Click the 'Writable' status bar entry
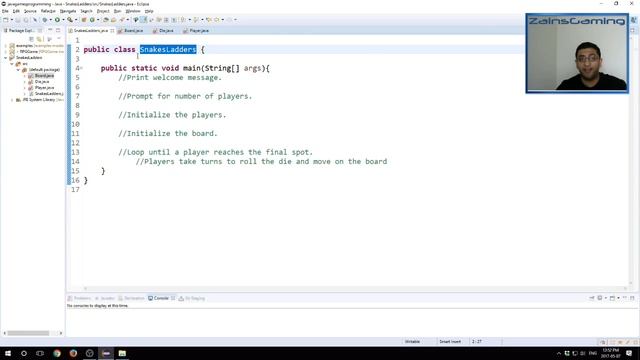 [412, 342]
